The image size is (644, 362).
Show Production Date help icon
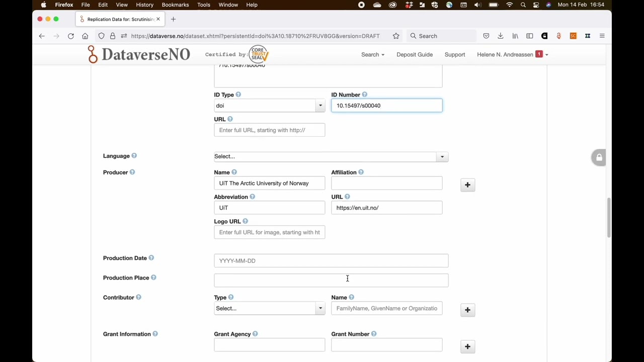tap(151, 258)
